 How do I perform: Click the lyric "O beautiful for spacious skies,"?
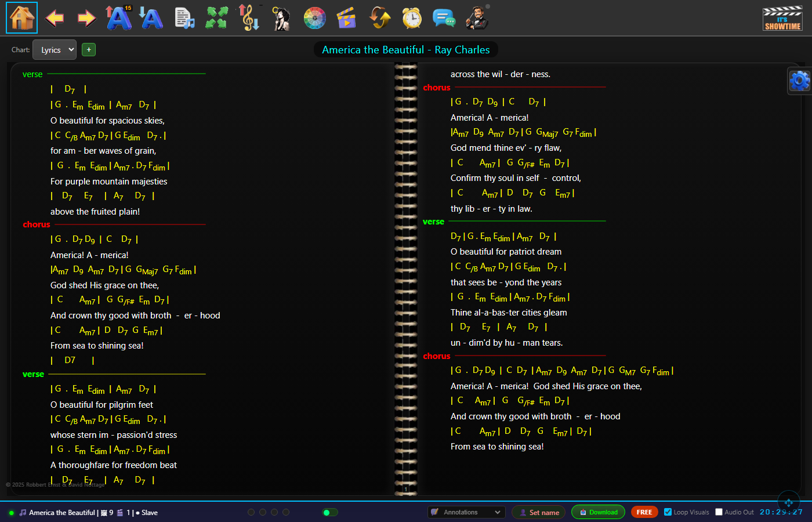click(x=107, y=121)
